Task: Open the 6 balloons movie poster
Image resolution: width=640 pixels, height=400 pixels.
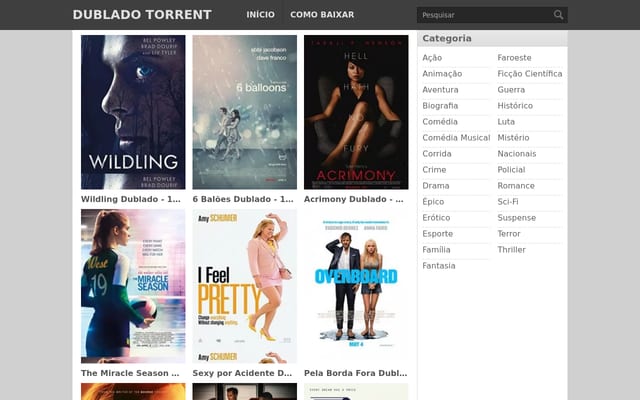Action: 244,112
